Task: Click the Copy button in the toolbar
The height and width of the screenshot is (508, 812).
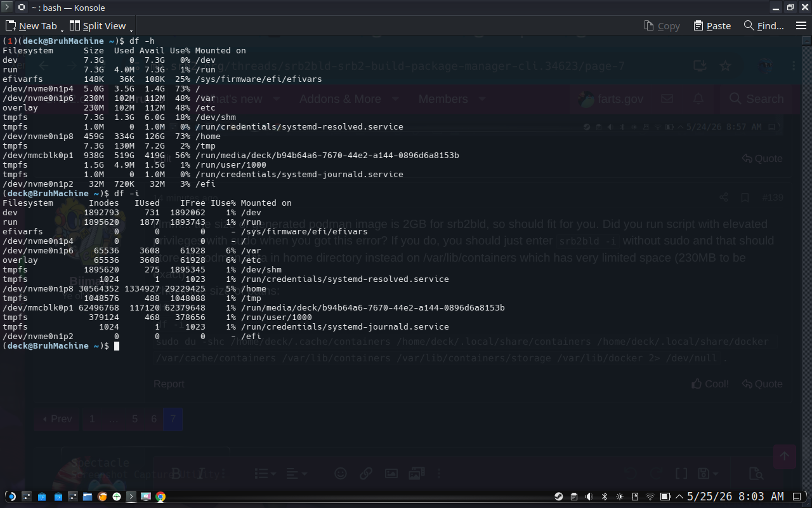Action: coord(662,26)
